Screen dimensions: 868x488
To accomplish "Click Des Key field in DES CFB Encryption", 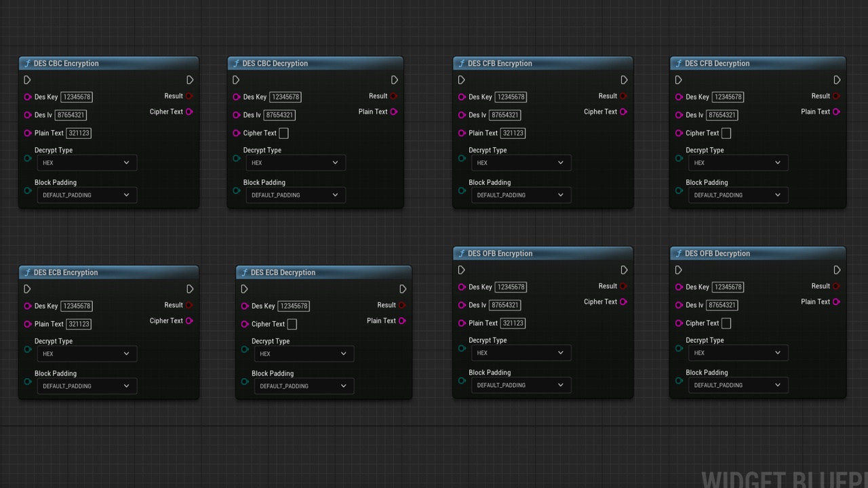I will click(x=511, y=97).
